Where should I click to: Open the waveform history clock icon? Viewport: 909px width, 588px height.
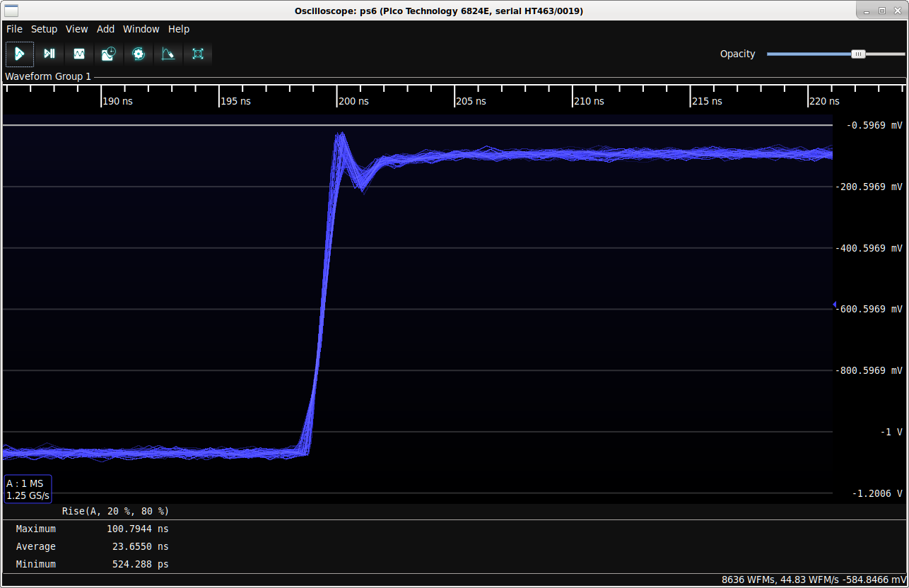pyautogui.click(x=109, y=54)
